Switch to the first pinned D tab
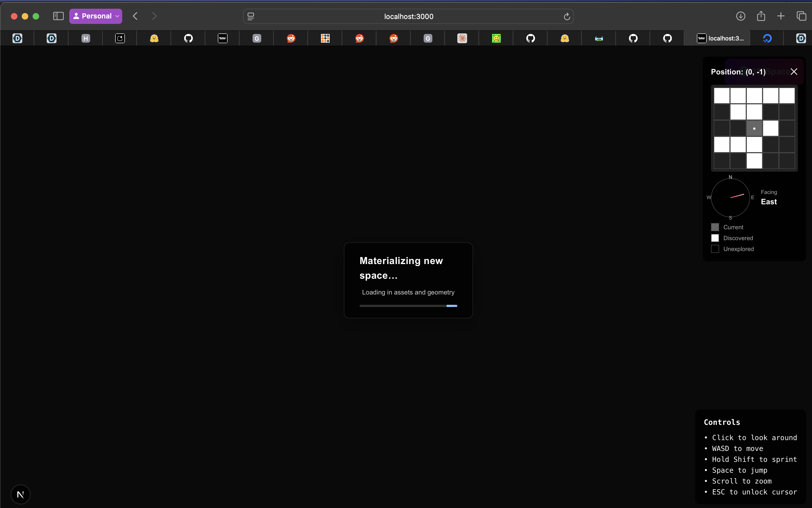The width and height of the screenshot is (812, 508). (17, 38)
